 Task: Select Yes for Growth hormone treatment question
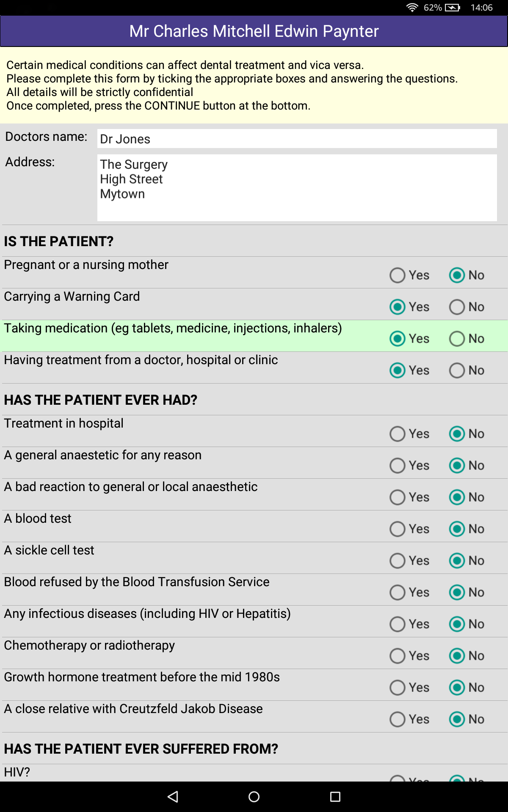click(397, 687)
